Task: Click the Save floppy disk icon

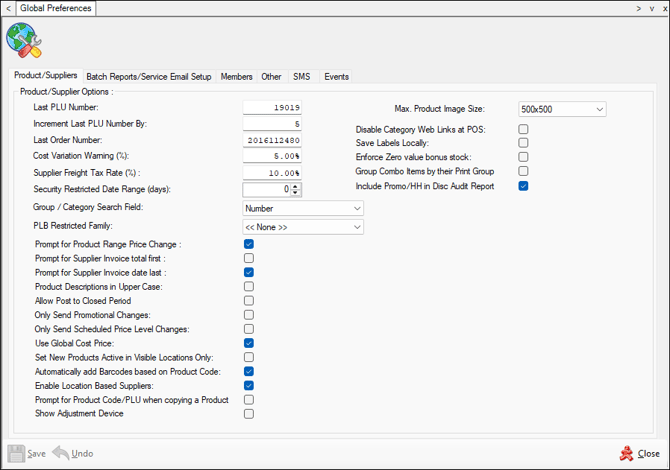Action: (x=16, y=454)
